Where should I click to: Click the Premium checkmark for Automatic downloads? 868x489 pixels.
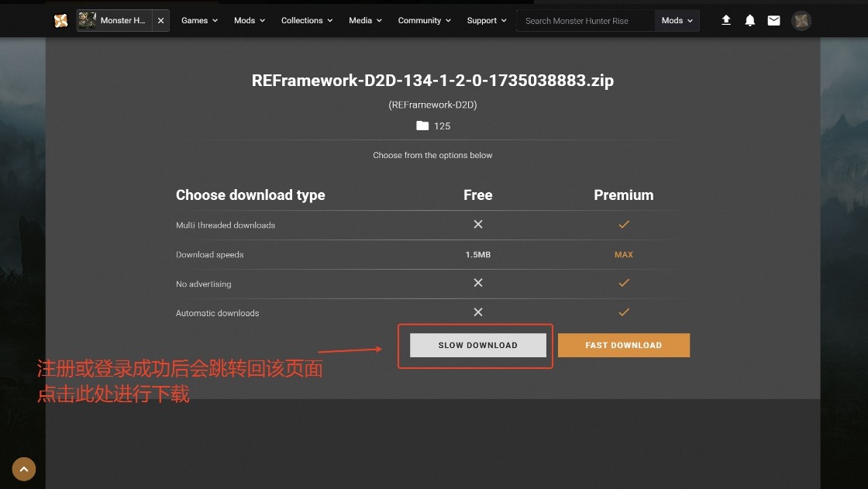coord(624,312)
